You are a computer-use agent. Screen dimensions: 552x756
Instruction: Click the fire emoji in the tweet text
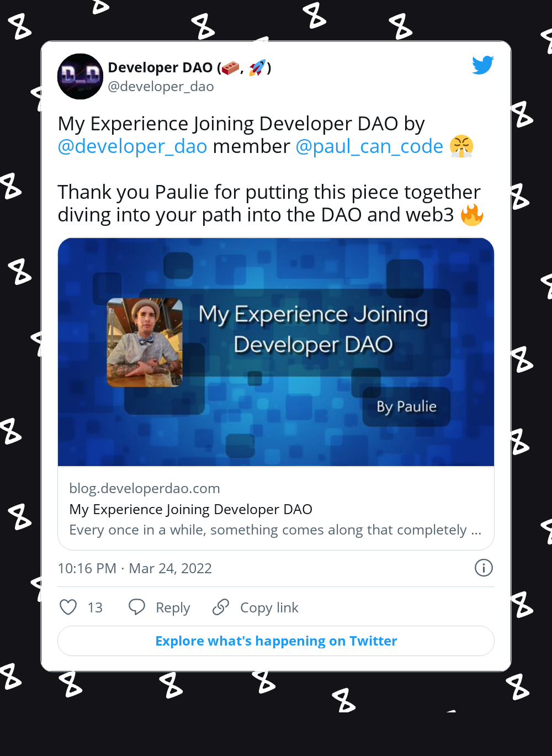pos(474,215)
